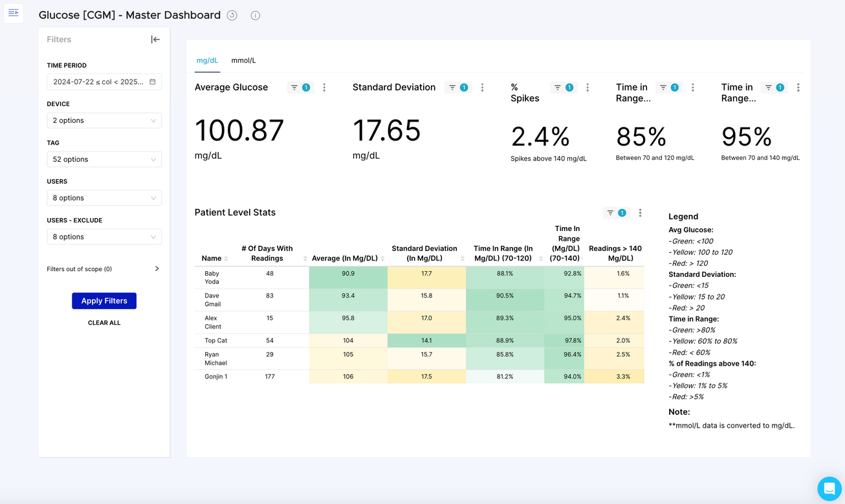Viewport: 845px width, 504px height.
Task: Click the Glucose [CGM] - Master Dashboard title
Action: click(x=129, y=15)
